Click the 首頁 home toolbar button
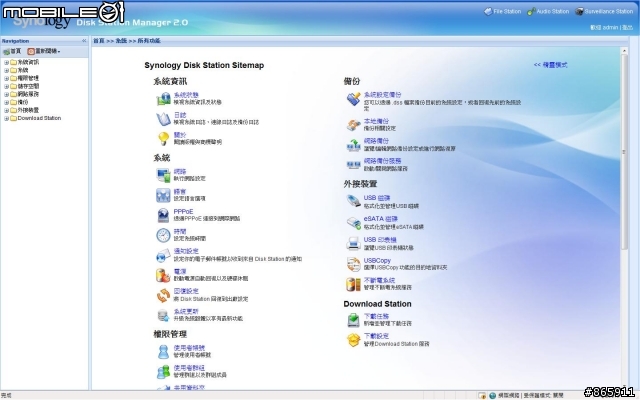 (x=12, y=51)
